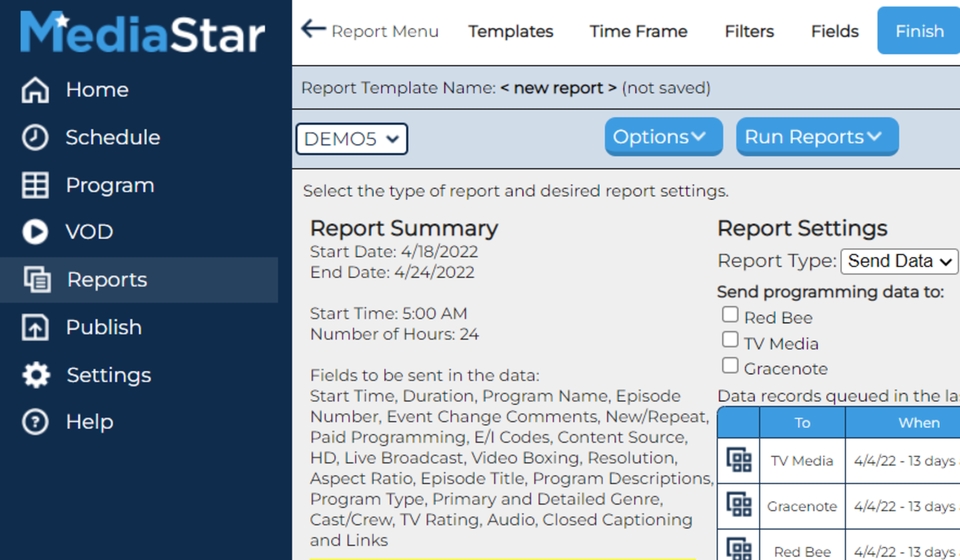Tick the Gracenote checkbox
Viewport: 960px width, 560px height.
730,365
